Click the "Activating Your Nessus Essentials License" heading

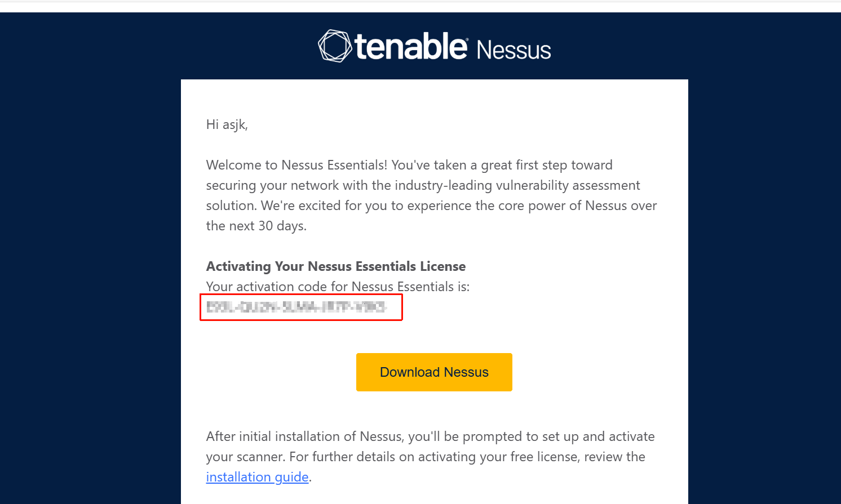click(336, 266)
